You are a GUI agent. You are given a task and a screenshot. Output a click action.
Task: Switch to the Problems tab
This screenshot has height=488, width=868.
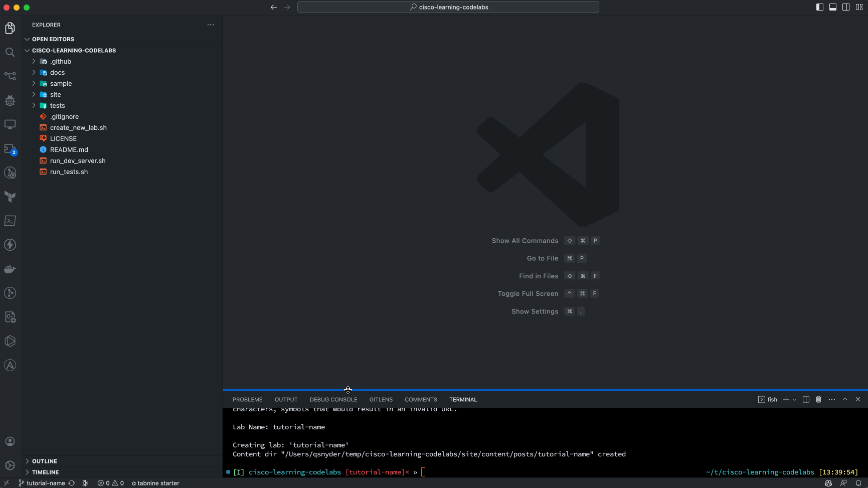(x=248, y=400)
